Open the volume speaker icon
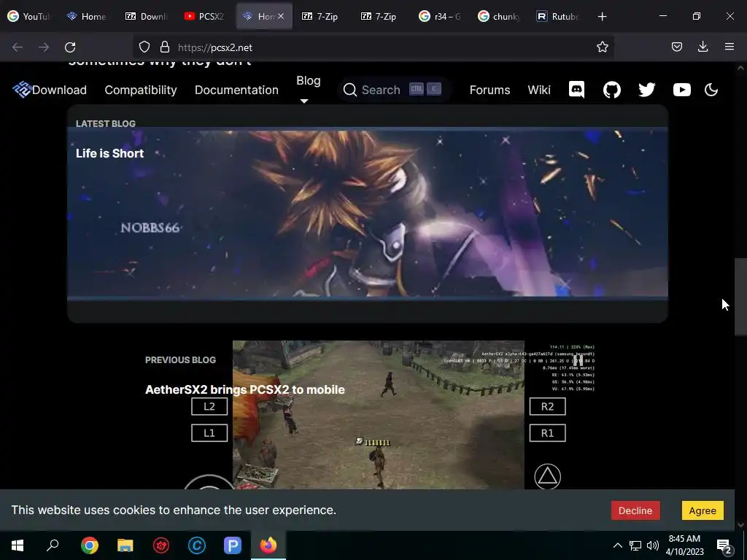 tap(653, 545)
